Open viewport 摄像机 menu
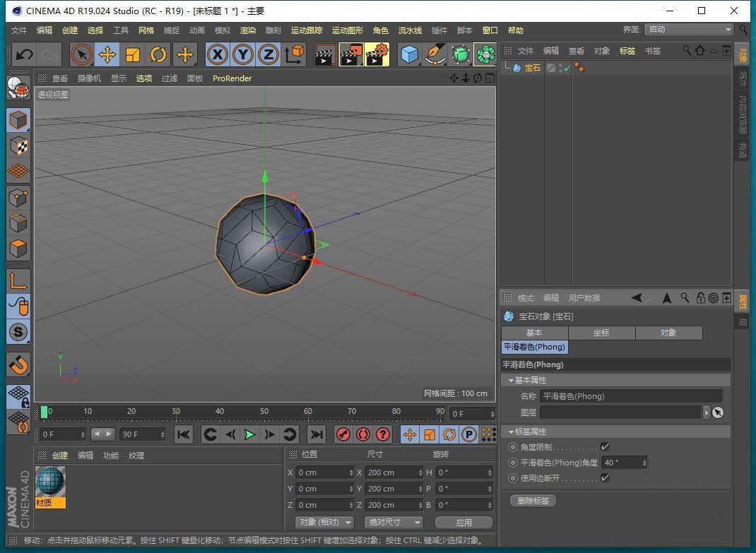The width and height of the screenshot is (756, 553). coord(89,78)
